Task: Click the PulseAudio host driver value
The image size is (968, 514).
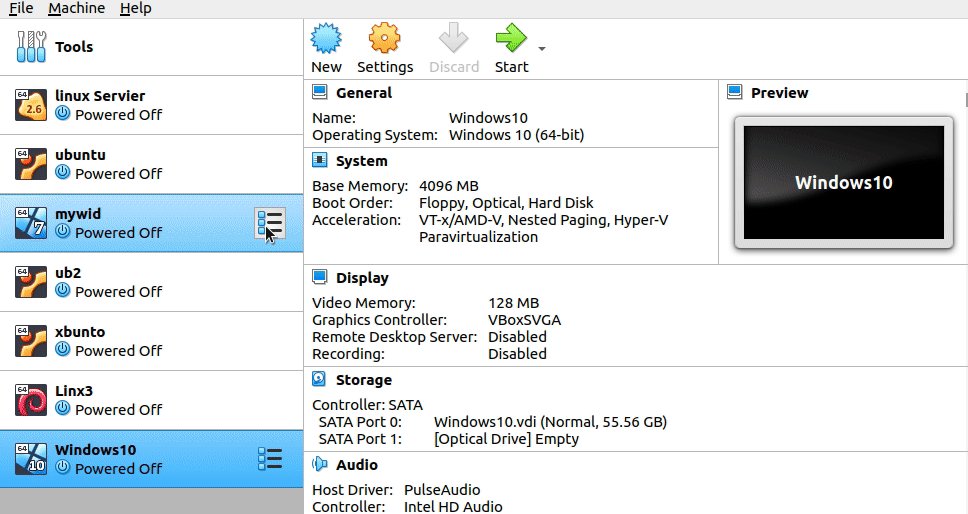Action: coord(442,490)
